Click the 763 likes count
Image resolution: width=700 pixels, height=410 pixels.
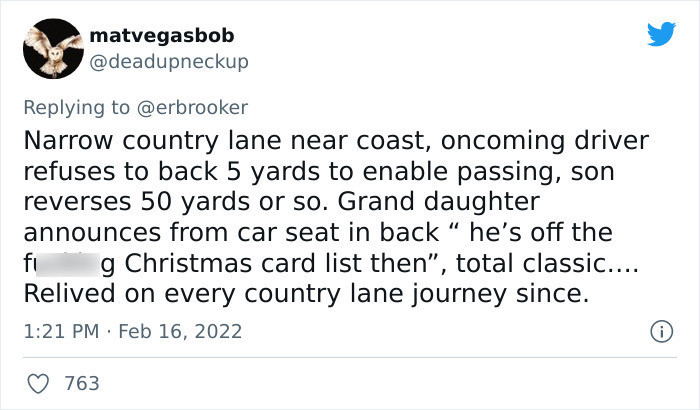point(82,382)
